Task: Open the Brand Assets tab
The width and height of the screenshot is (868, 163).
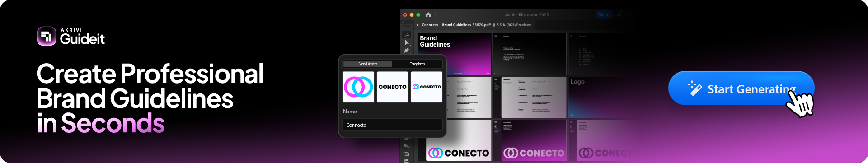Action: coord(368,64)
